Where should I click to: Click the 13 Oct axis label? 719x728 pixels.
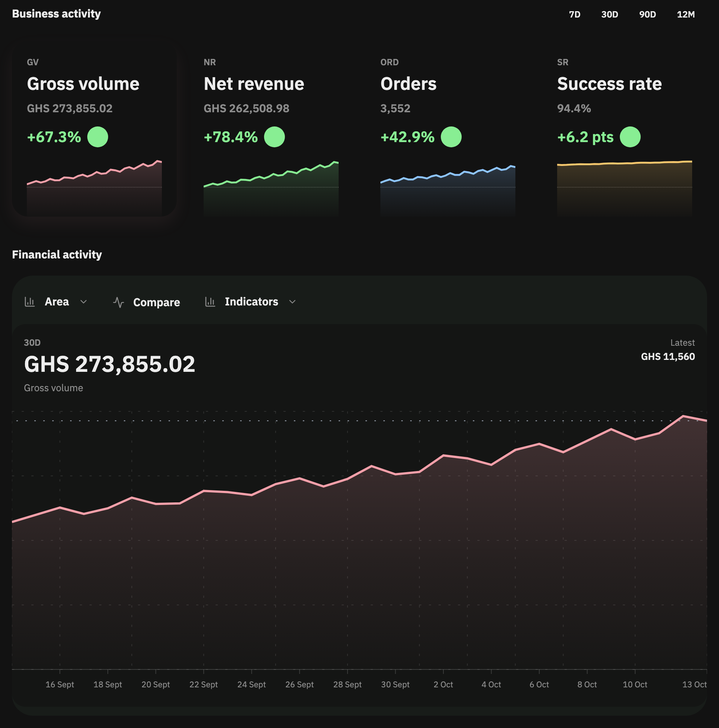694,685
